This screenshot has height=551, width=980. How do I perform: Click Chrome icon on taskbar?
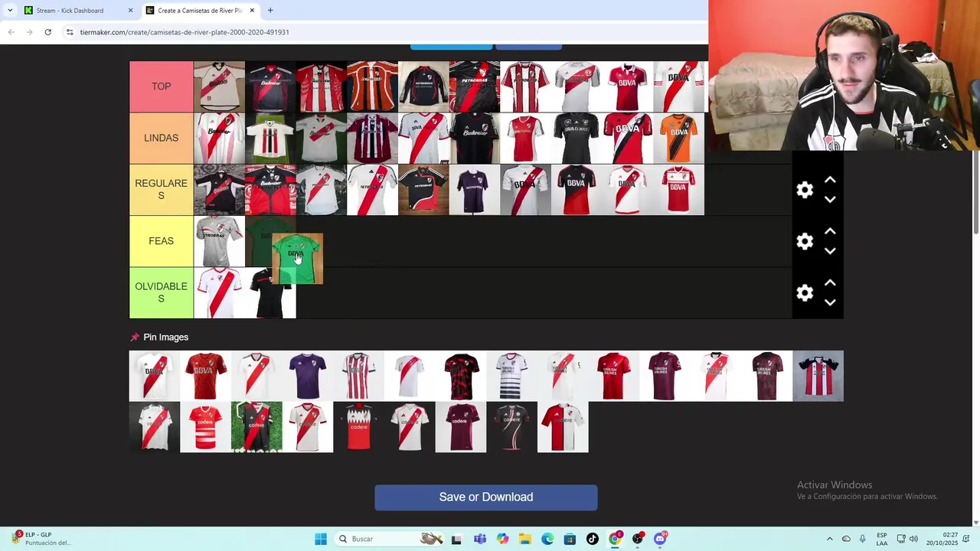pos(615,539)
